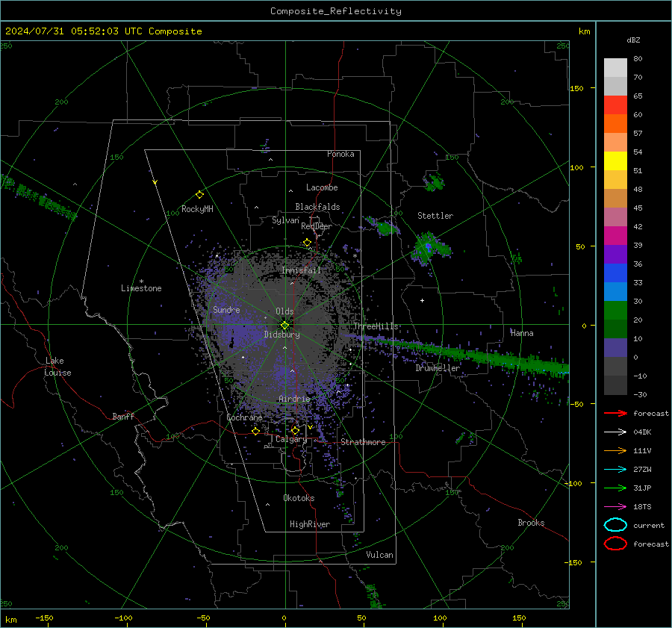Click the Sylvan label
672x628 pixels.
coord(285,220)
